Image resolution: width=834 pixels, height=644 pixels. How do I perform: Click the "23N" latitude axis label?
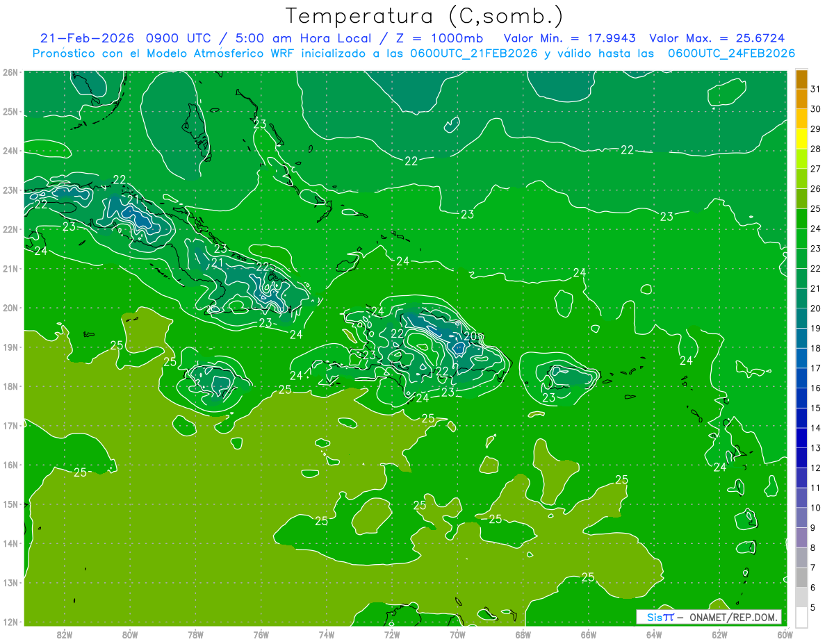(x=10, y=190)
